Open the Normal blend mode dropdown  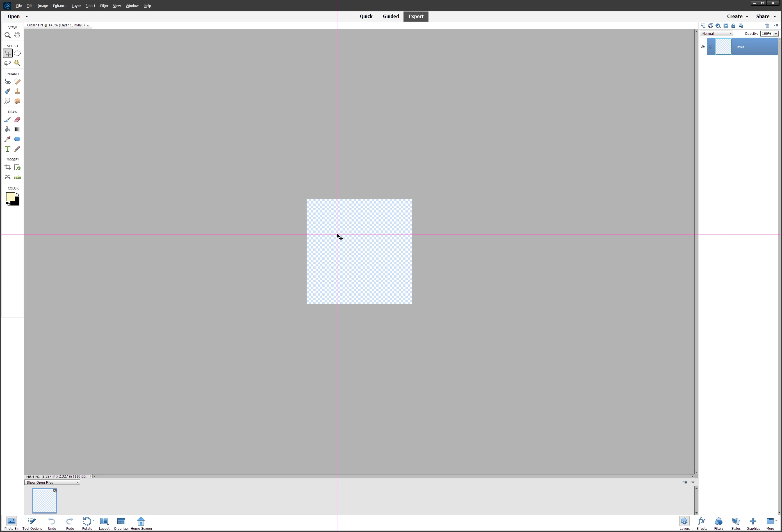coord(716,34)
